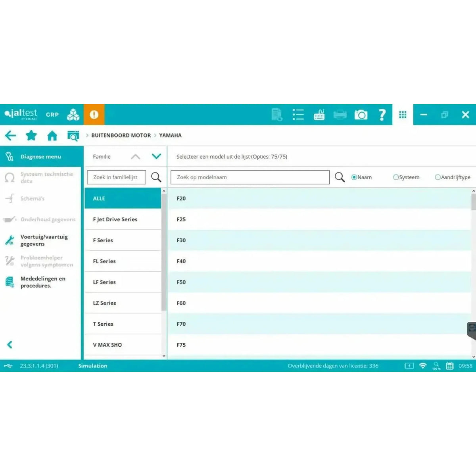Select model F30
This screenshot has width=476, height=476.
tap(319, 240)
